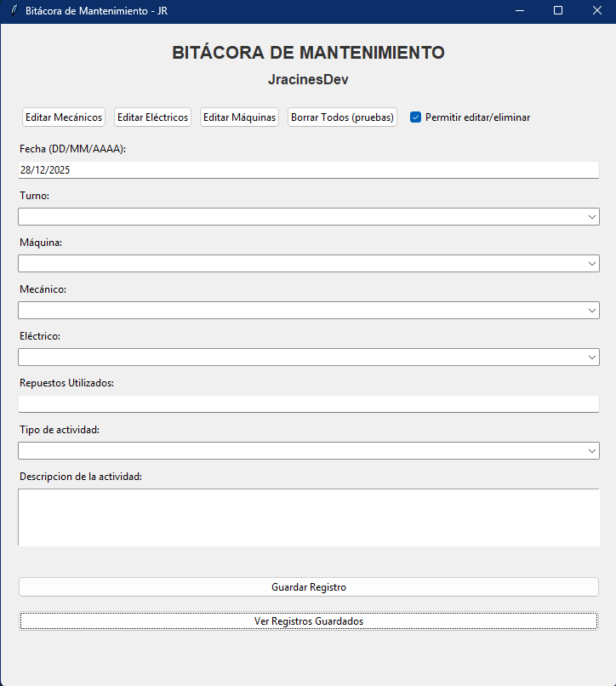Open "Ver Registros Guardados"
Image resolution: width=616 pixels, height=686 pixels.
308,620
